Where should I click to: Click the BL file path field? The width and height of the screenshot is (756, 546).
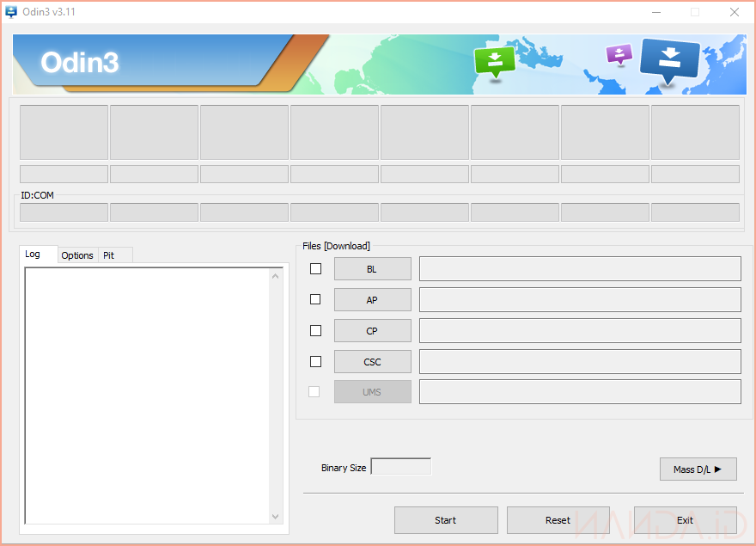click(x=579, y=269)
